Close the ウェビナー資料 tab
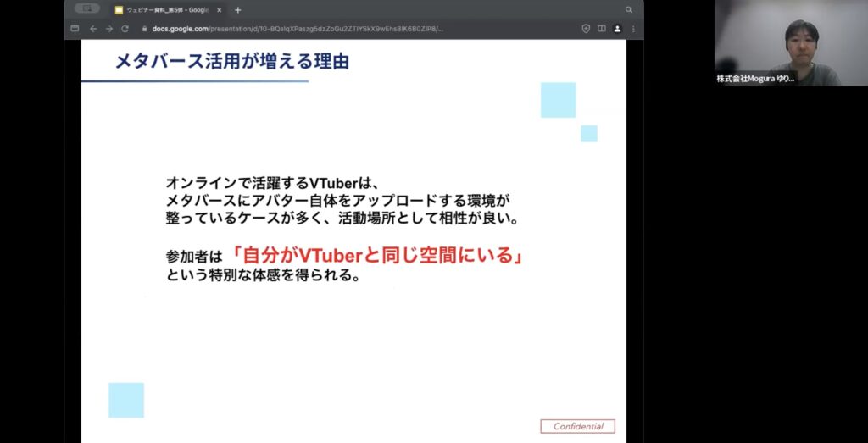Screen dimensions: 868x443 tap(220, 10)
